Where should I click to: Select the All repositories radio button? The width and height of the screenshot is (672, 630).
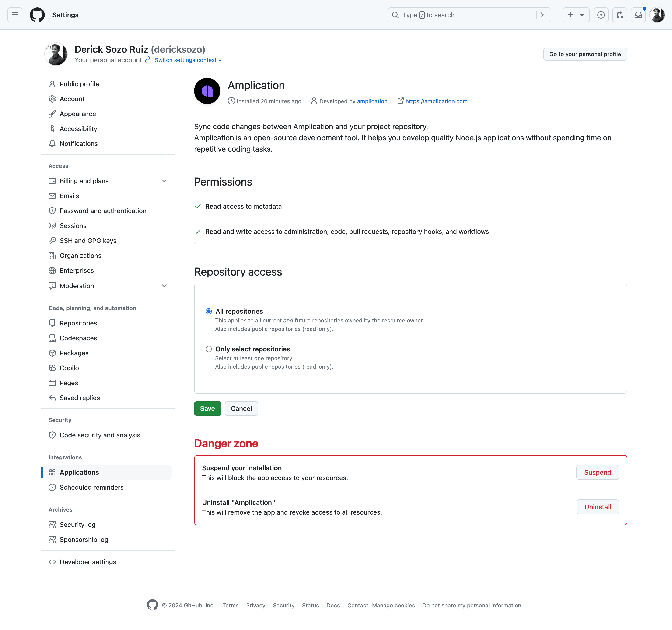coord(209,311)
